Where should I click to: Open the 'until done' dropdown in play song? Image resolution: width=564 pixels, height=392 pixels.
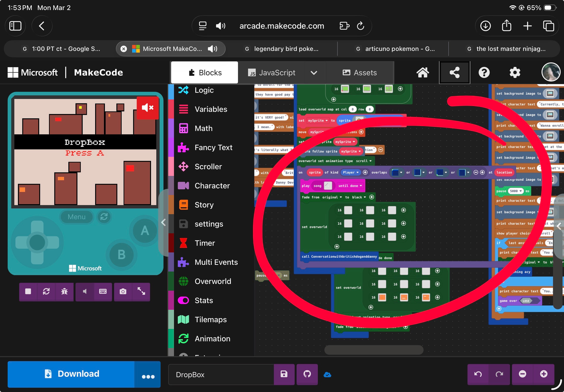point(350,186)
